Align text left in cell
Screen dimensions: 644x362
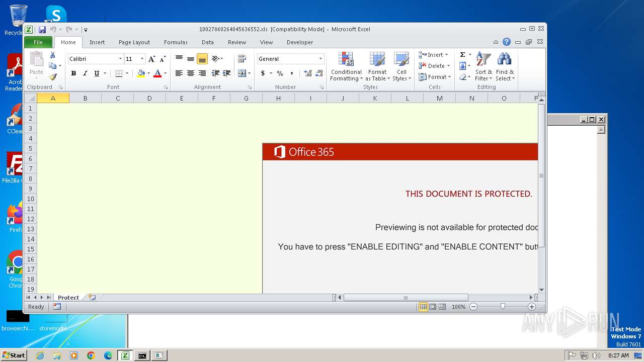179,73
